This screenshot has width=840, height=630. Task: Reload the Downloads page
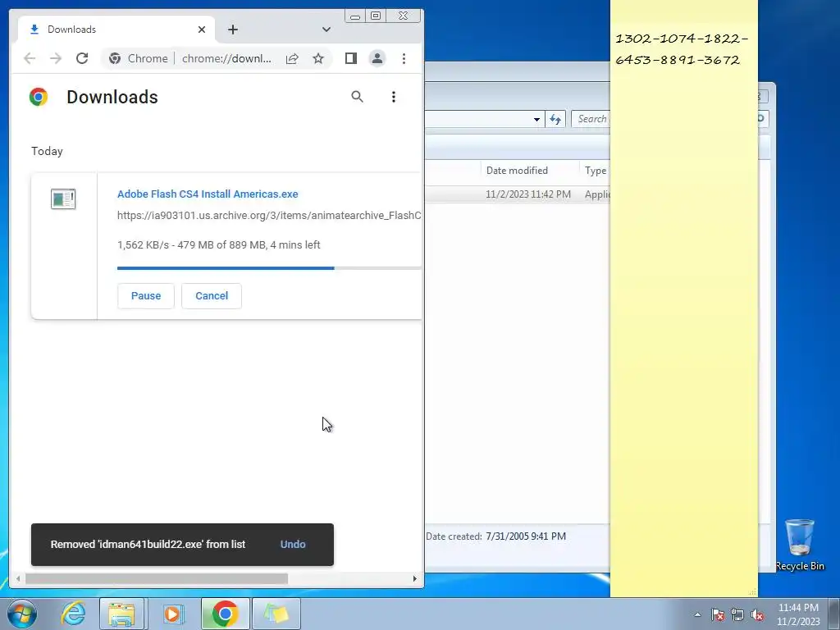[x=82, y=58]
